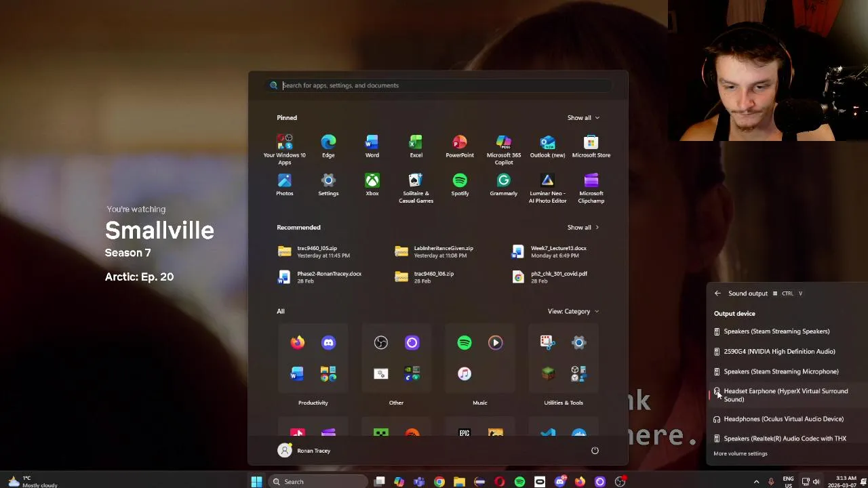Open LabInheritanceGiven.zip recommended file
Screen dimensions: 868x488
pyautogui.click(x=434, y=252)
